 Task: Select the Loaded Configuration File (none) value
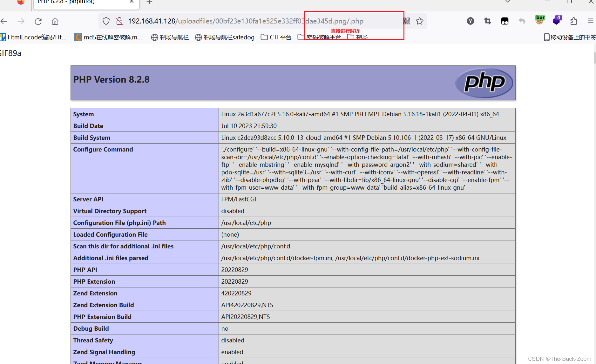tap(230, 234)
